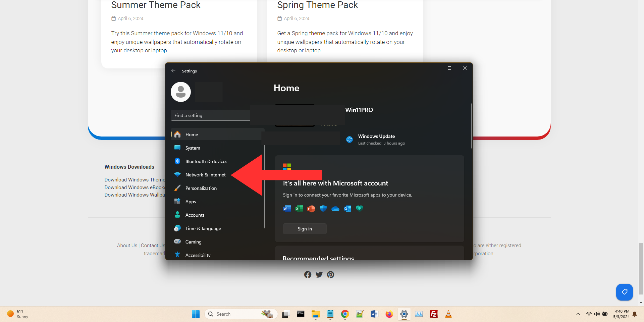The image size is (644, 322).
Task: Open Apps settings category
Action: 217,201
